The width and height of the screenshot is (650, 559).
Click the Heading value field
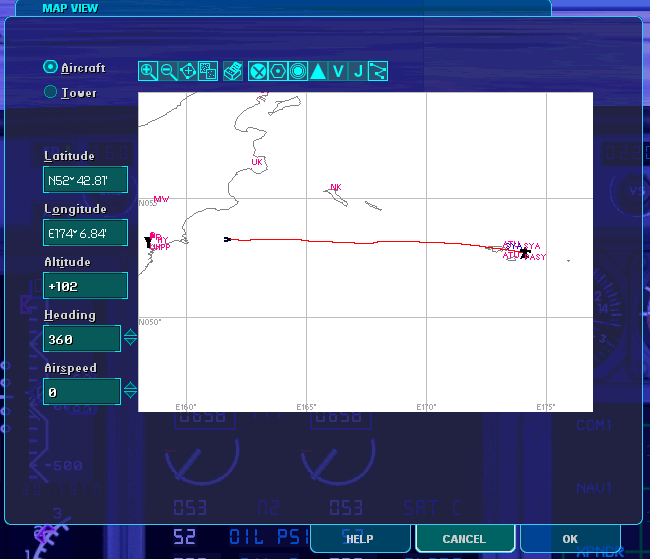[x=82, y=339]
